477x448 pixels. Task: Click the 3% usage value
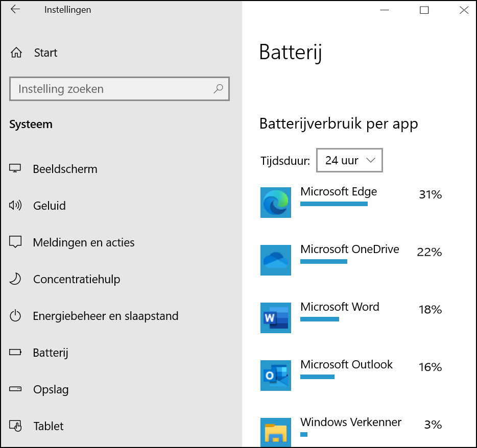tap(433, 425)
